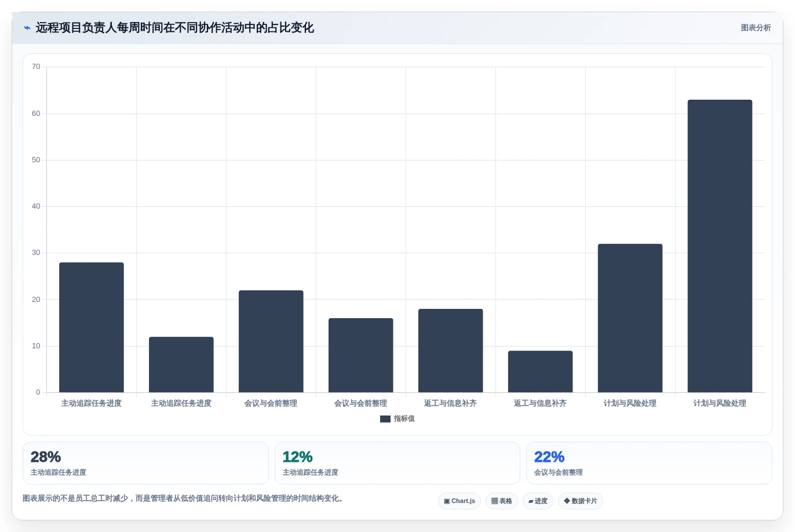Image resolution: width=795 pixels, height=532 pixels.
Task: Click the bar with value 22
Action: click(271, 341)
